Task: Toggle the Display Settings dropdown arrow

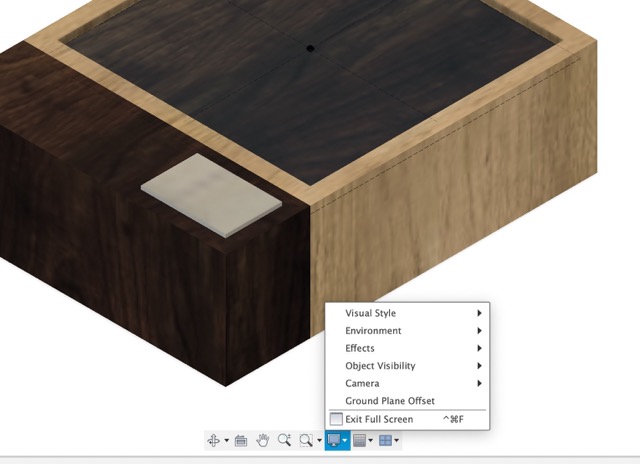Action: pyautogui.click(x=345, y=440)
